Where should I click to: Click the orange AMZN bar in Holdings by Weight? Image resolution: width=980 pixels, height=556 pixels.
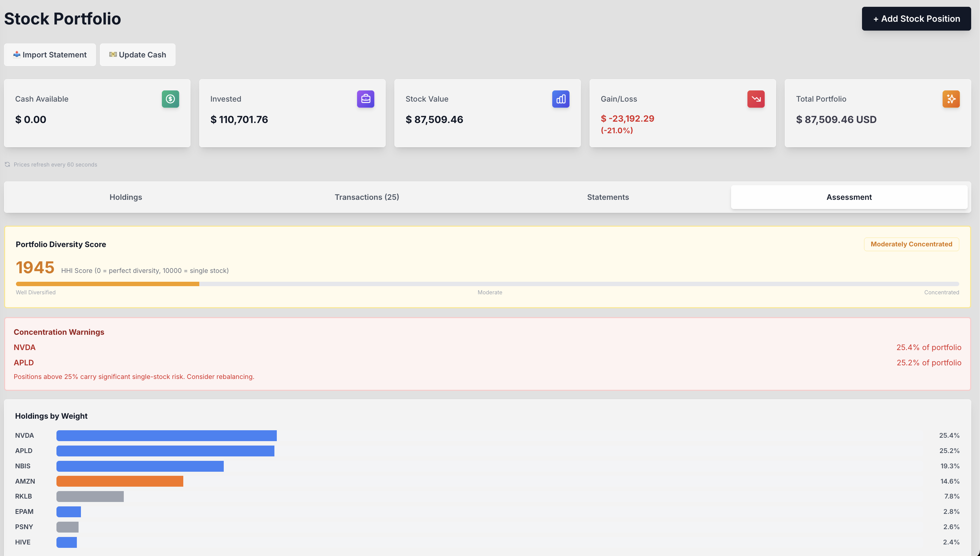120,481
